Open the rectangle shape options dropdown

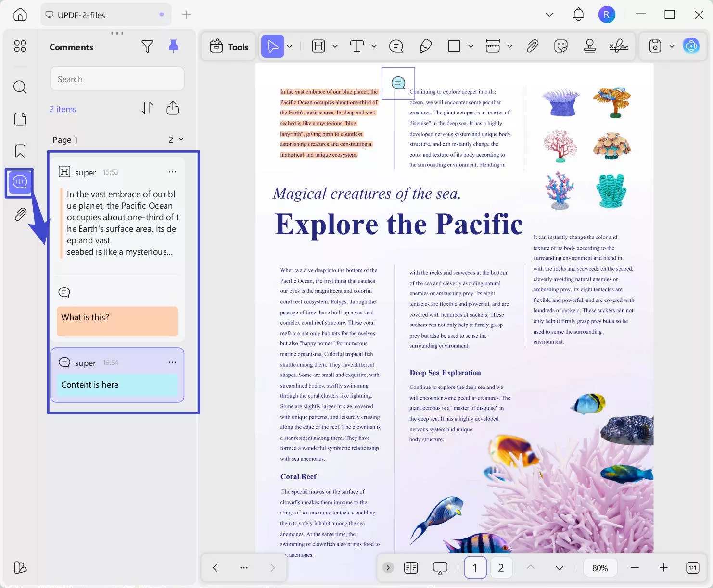pos(471,46)
